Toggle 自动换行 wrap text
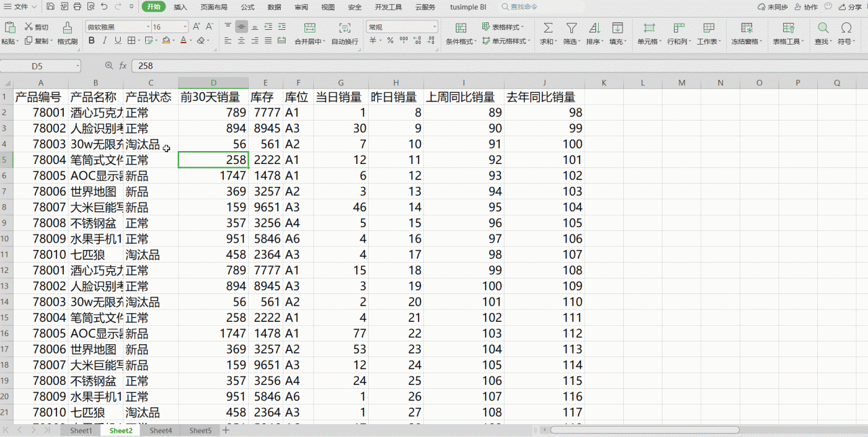The width and height of the screenshot is (868, 437). tap(345, 33)
